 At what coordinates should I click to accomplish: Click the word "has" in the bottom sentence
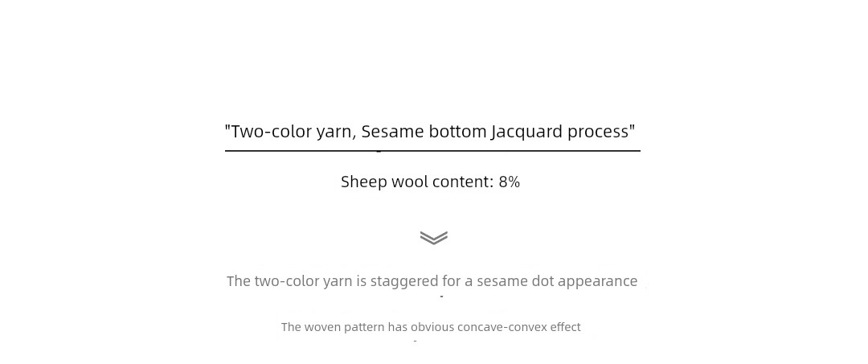[x=398, y=327]
